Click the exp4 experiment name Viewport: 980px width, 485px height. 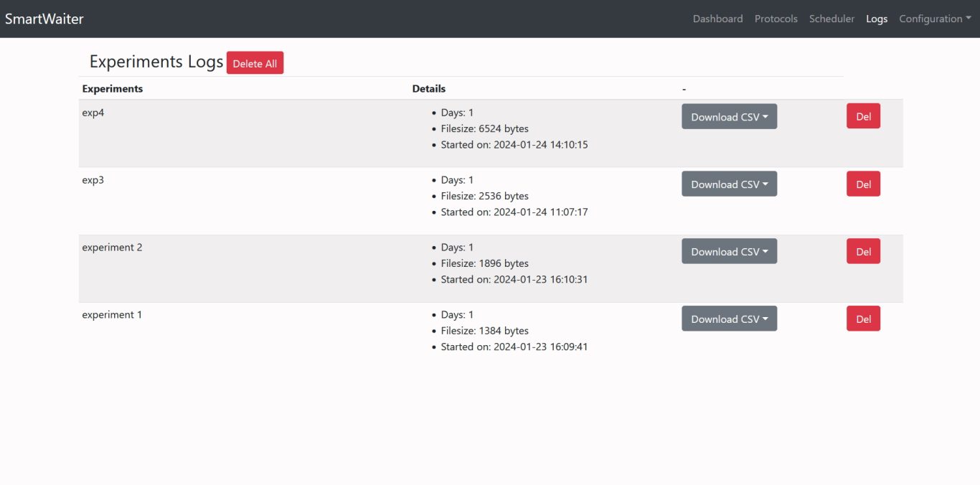pyautogui.click(x=93, y=113)
